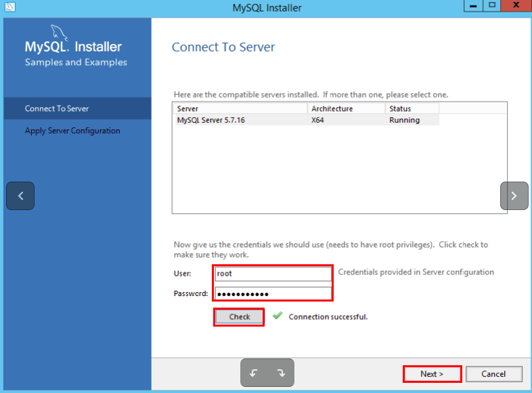
Task: Click the MySQL dolphin logo
Action: click(x=59, y=33)
